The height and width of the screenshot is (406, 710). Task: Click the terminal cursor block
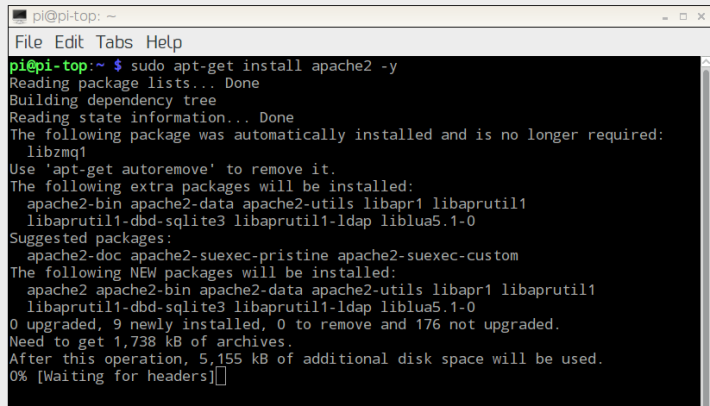click(x=221, y=376)
